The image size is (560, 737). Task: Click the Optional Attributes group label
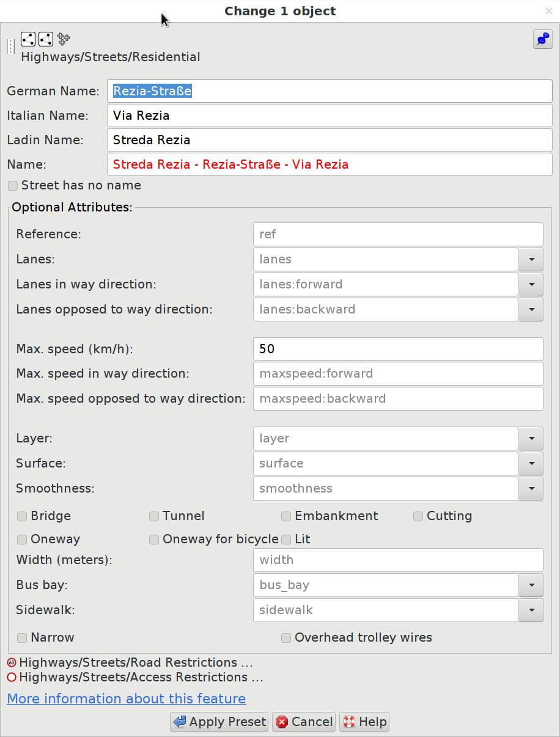pos(72,207)
